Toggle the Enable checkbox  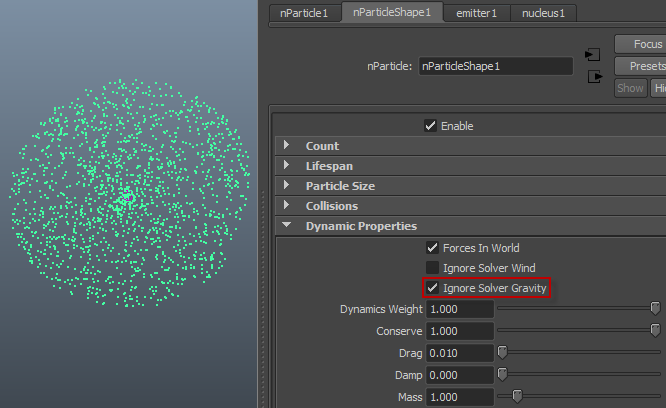click(431, 126)
